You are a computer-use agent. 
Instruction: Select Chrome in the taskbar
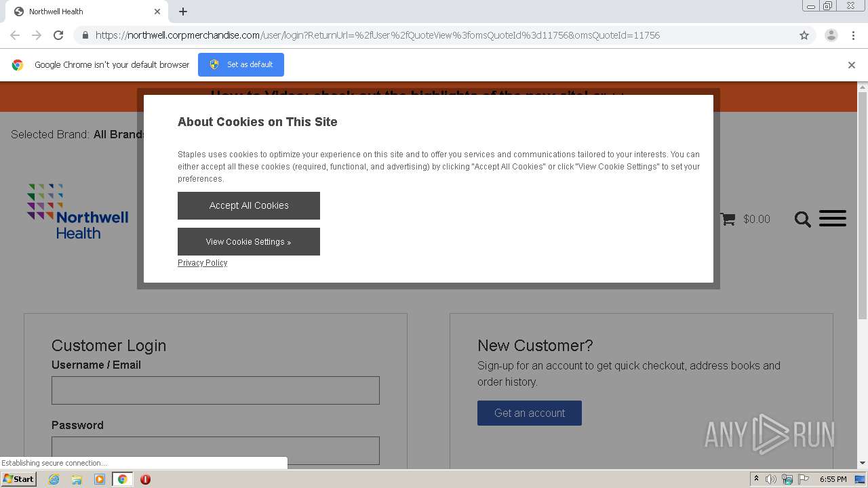[123, 479]
